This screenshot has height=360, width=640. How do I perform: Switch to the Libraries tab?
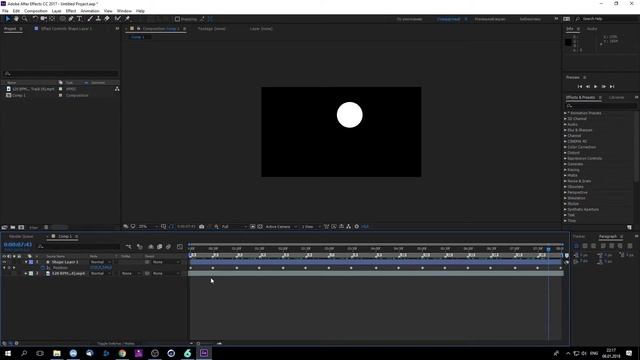[x=616, y=98]
